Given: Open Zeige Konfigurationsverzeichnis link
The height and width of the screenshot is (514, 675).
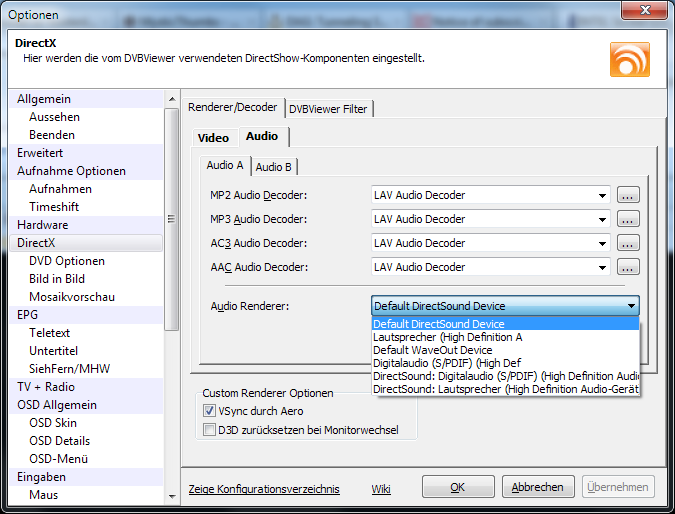Looking at the screenshot, I should 264,489.
